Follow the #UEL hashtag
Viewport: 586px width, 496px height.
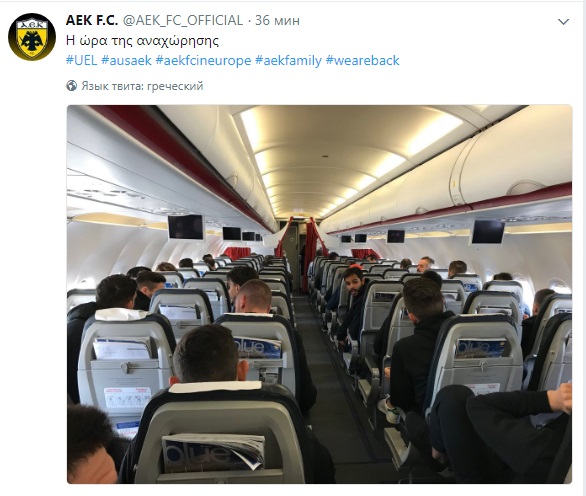(x=81, y=60)
